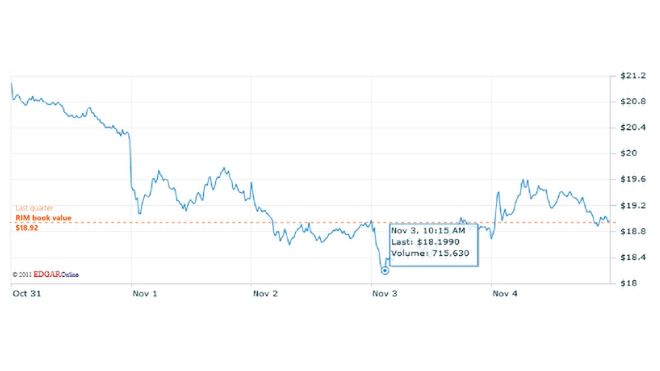Viewport: 660px width, 371px height.
Task: Click the Nov 4 axis label
Action: [x=505, y=294]
